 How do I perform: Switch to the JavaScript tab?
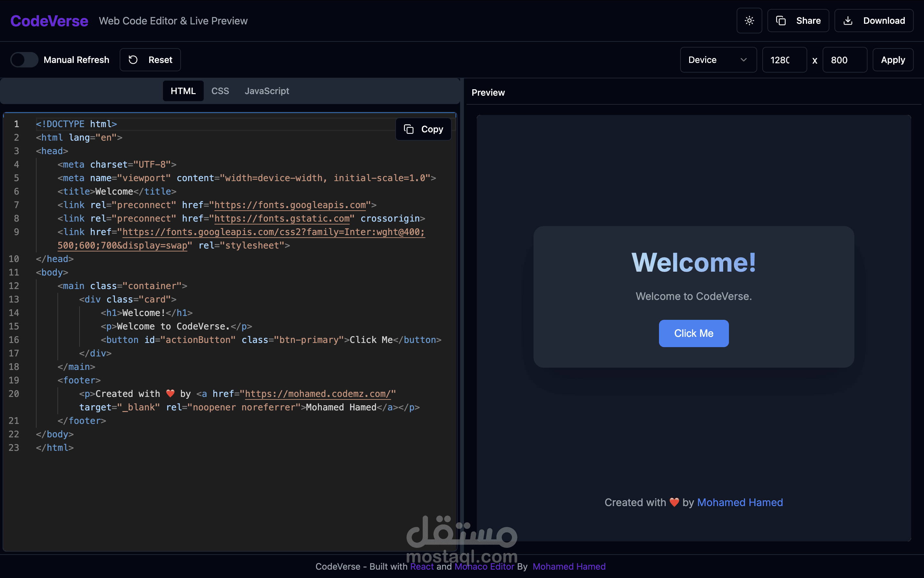267,91
